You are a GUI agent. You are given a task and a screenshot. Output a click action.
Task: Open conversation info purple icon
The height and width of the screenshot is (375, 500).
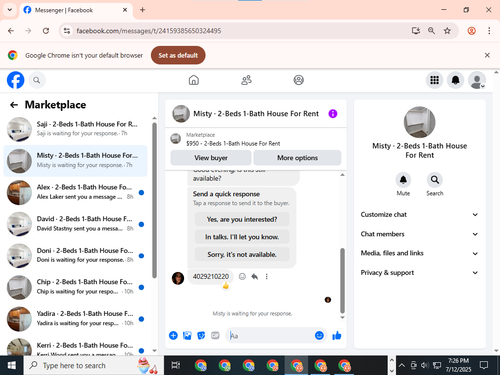pos(333,114)
